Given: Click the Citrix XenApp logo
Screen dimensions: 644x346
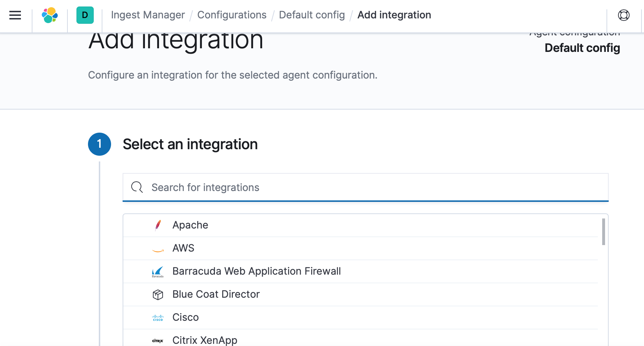Looking at the screenshot, I should coord(158,340).
